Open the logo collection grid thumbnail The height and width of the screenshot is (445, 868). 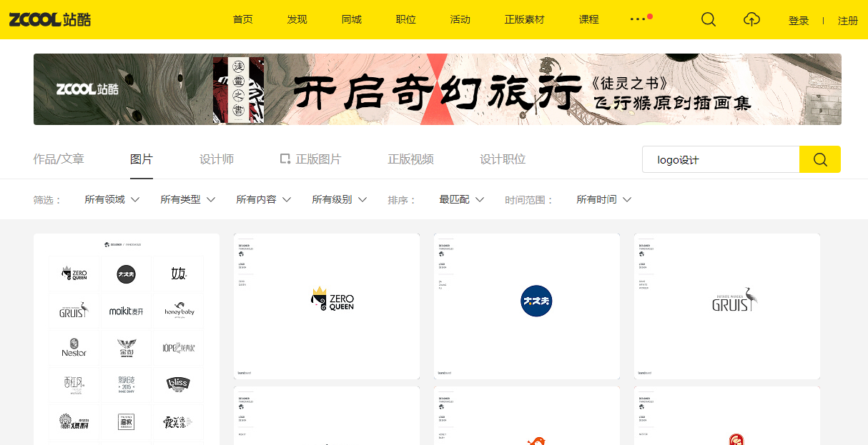pos(127,339)
